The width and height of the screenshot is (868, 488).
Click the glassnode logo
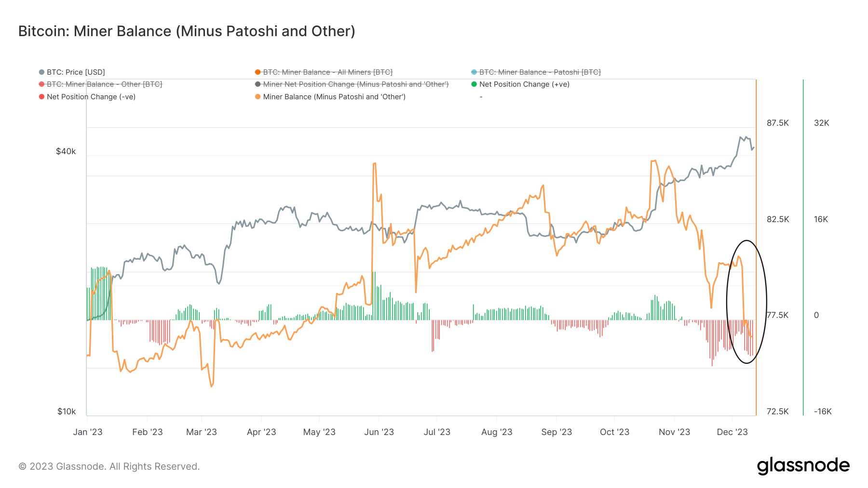(803, 465)
